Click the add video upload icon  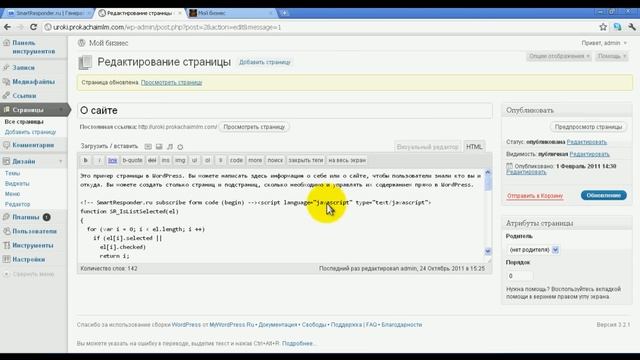[x=159, y=147]
